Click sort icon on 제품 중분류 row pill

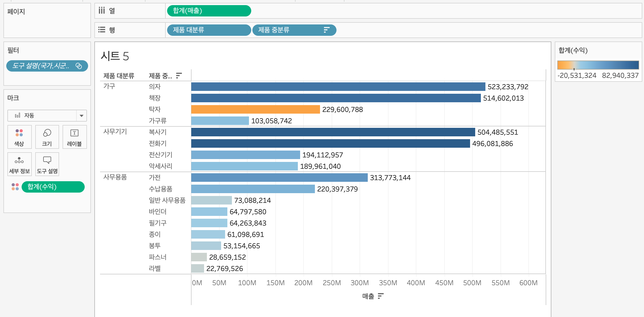pos(327,30)
